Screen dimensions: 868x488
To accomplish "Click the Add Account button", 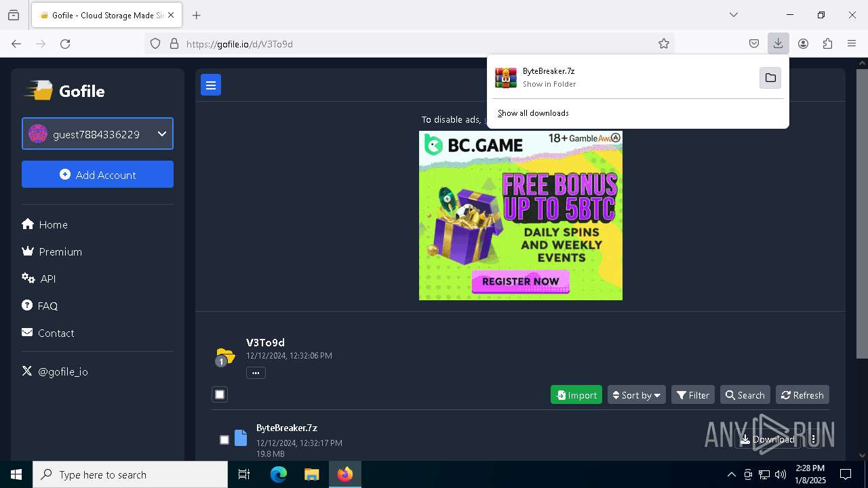I will (x=98, y=175).
